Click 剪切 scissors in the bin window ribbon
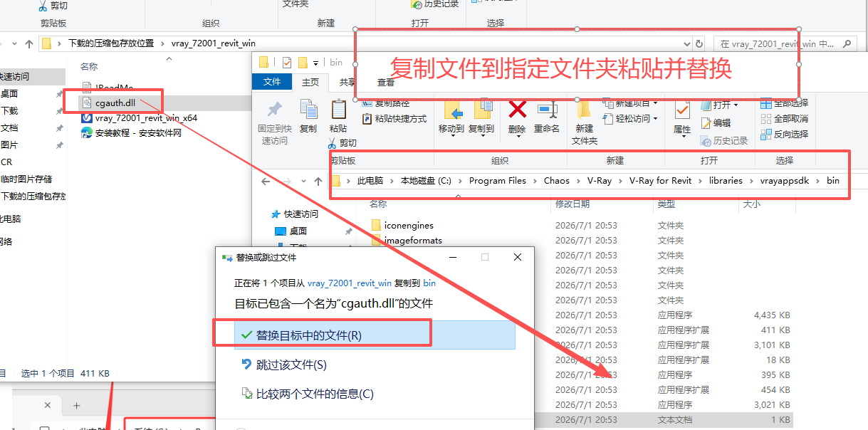868x430 pixels. coord(344,143)
